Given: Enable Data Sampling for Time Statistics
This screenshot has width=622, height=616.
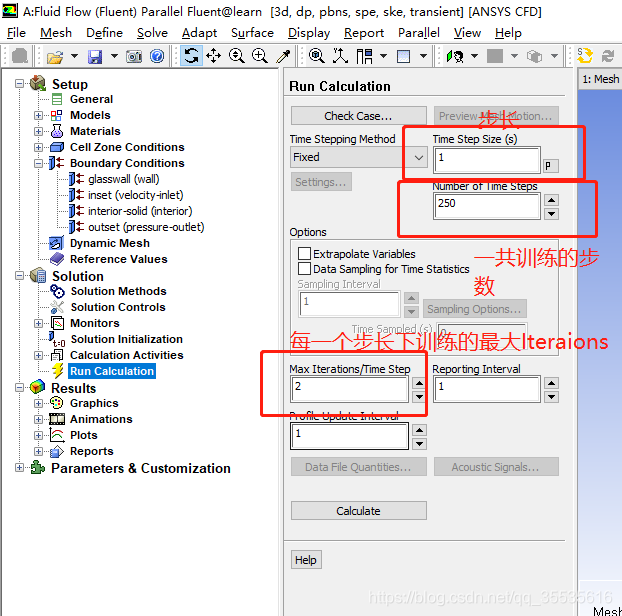Looking at the screenshot, I should [x=304, y=269].
